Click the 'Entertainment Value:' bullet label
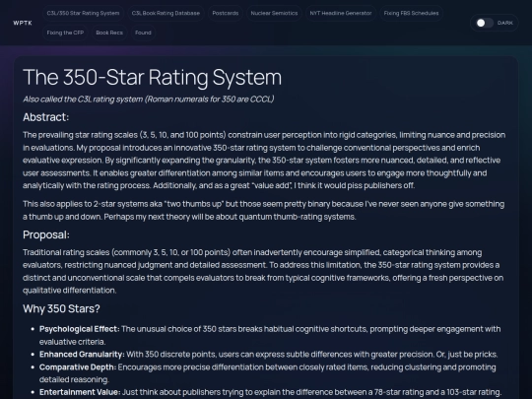Screen dimensions: 532x399 click(80, 392)
